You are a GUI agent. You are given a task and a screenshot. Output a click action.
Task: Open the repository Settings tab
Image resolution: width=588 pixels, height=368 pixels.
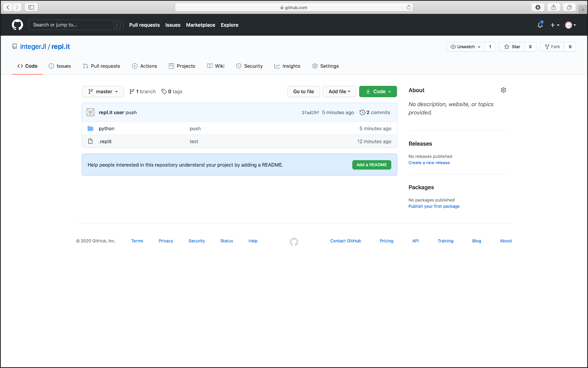coord(326,66)
